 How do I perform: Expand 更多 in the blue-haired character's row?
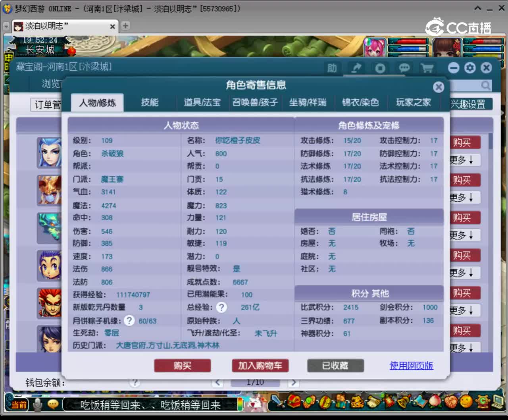pyautogui.click(x=464, y=160)
